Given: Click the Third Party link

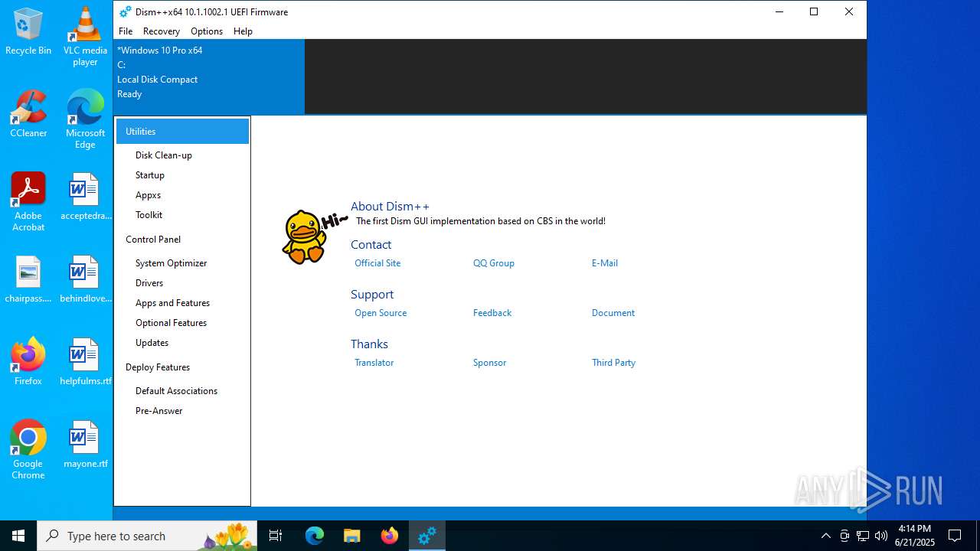Looking at the screenshot, I should [x=614, y=363].
